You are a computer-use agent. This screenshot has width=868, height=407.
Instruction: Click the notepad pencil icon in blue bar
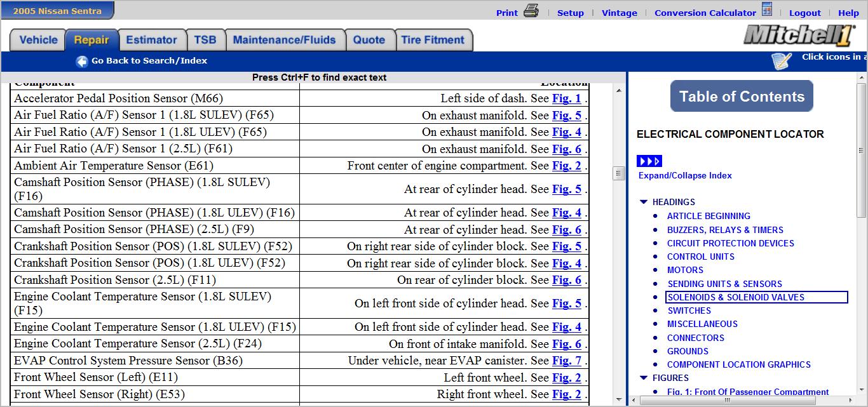pos(782,61)
